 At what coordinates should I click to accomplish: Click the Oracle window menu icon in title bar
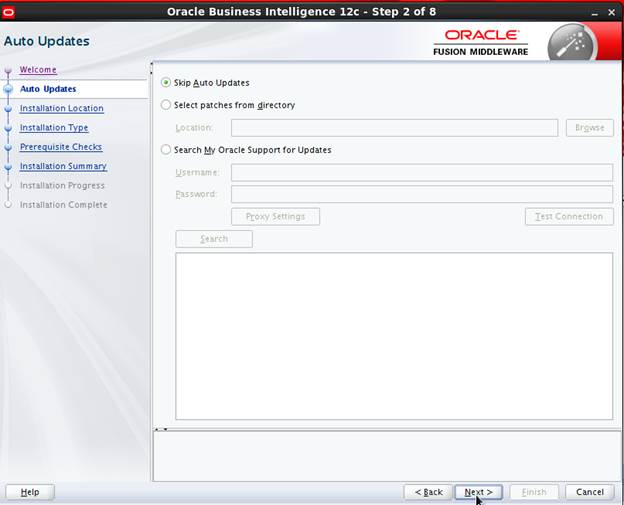tap(9, 11)
